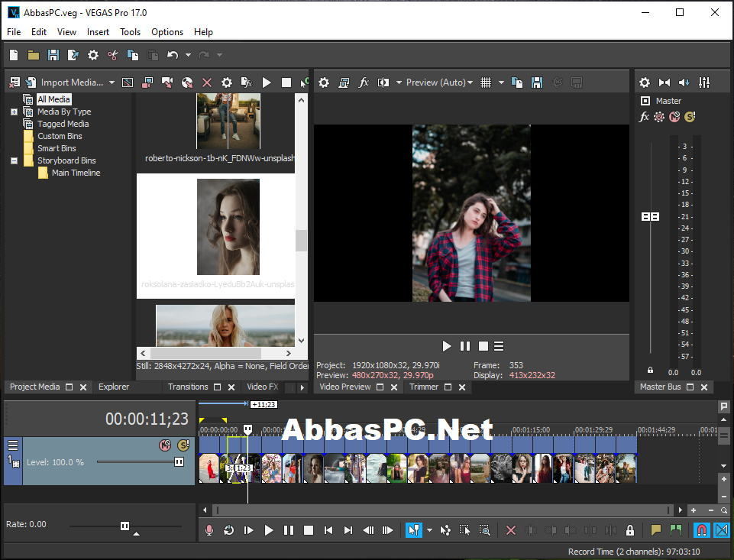Viewport: 734px width, 560px height.
Task: Toggle Master automation settings icon
Action: coord(659,117)
